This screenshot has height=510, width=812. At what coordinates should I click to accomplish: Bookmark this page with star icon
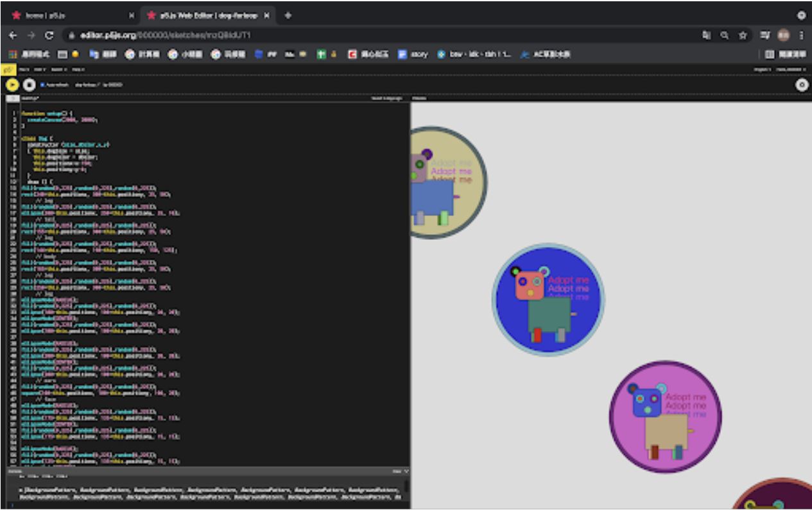click(x=743, y=35)
